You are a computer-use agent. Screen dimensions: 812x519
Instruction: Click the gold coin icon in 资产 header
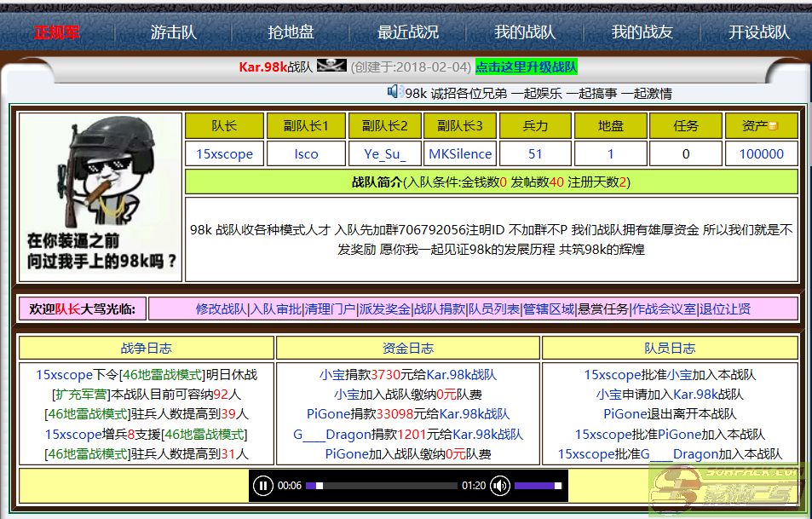[773, 126]
